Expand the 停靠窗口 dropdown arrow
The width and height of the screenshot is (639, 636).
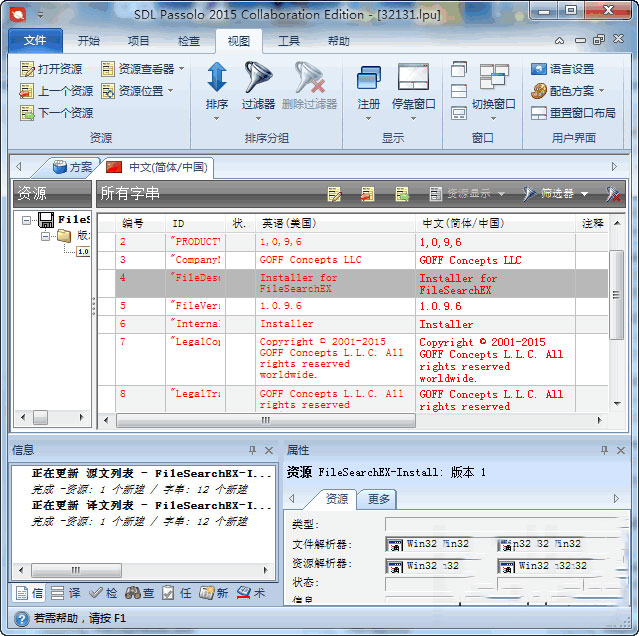pos(413,119)
